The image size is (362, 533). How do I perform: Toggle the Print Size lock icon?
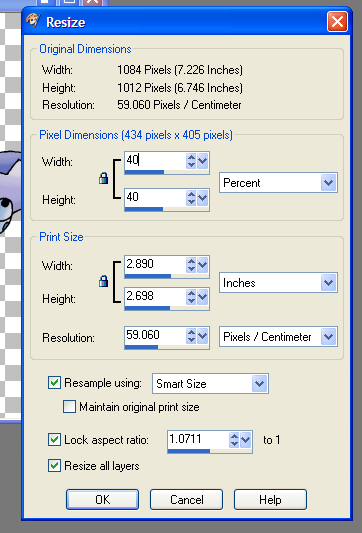click(103, 281)
